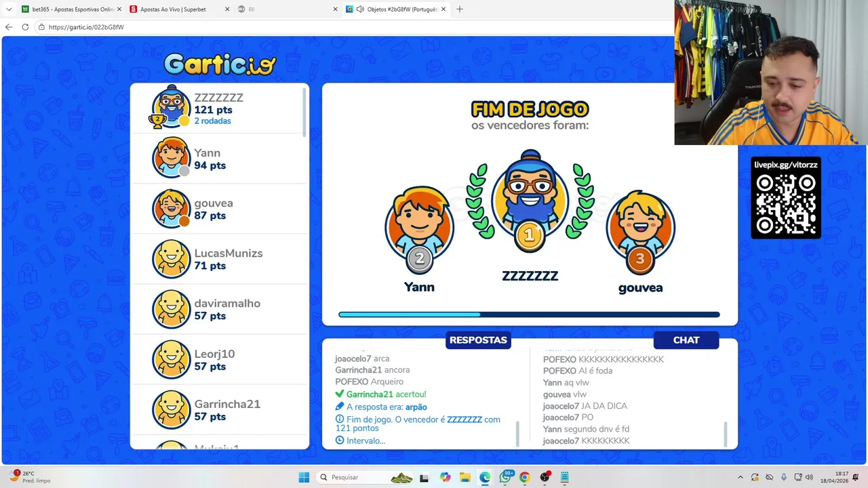Click the network icon in system tray

pos(798,477)
